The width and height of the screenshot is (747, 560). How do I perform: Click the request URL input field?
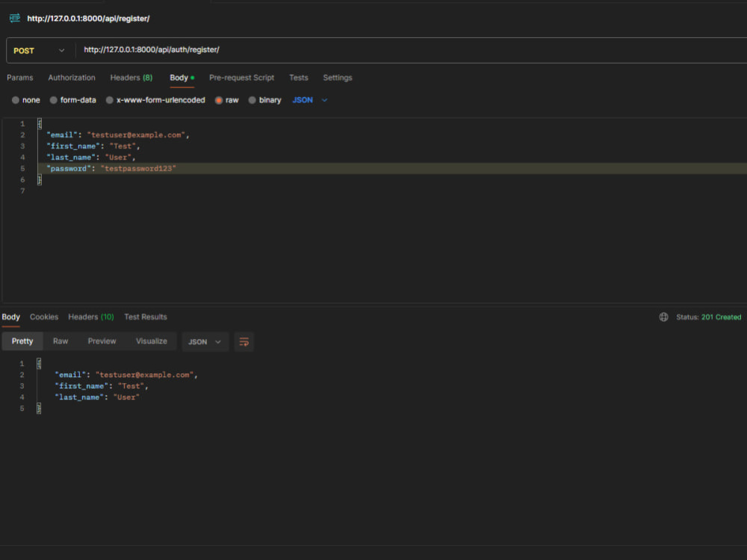click(409, 50)
